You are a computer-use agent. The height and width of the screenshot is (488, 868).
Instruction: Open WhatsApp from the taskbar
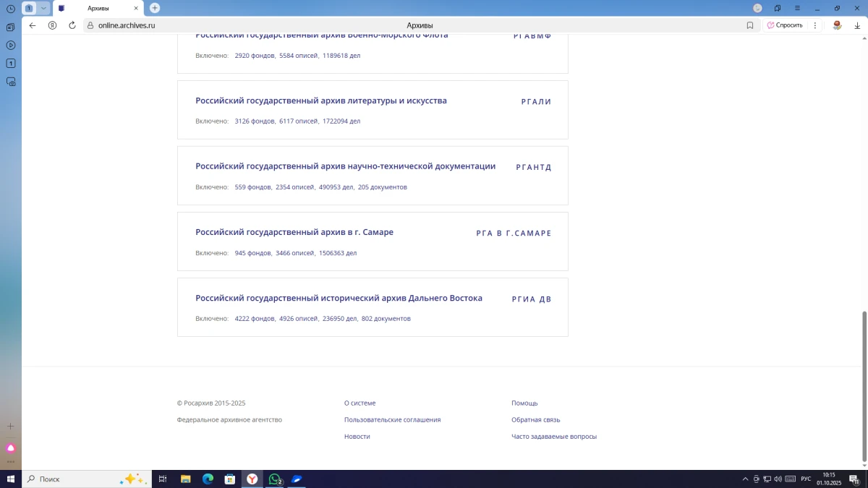(275, 479)
